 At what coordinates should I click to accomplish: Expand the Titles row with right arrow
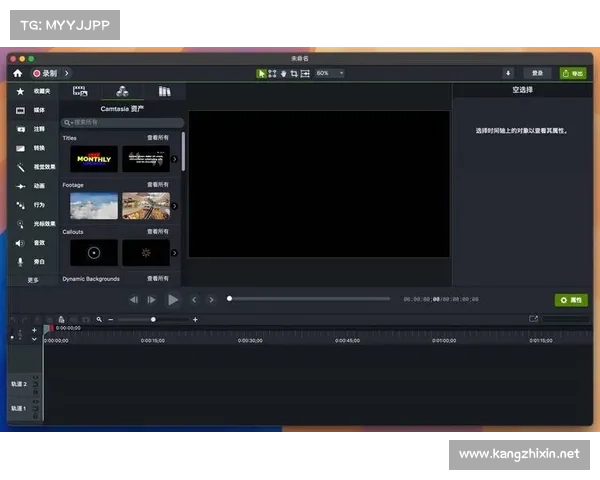[x=174, y=159]
